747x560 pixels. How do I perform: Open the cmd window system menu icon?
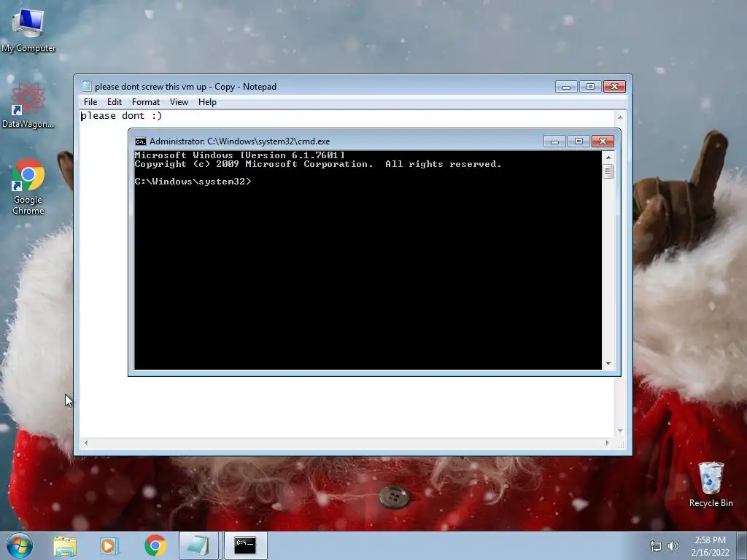click(x=141, y=141)
